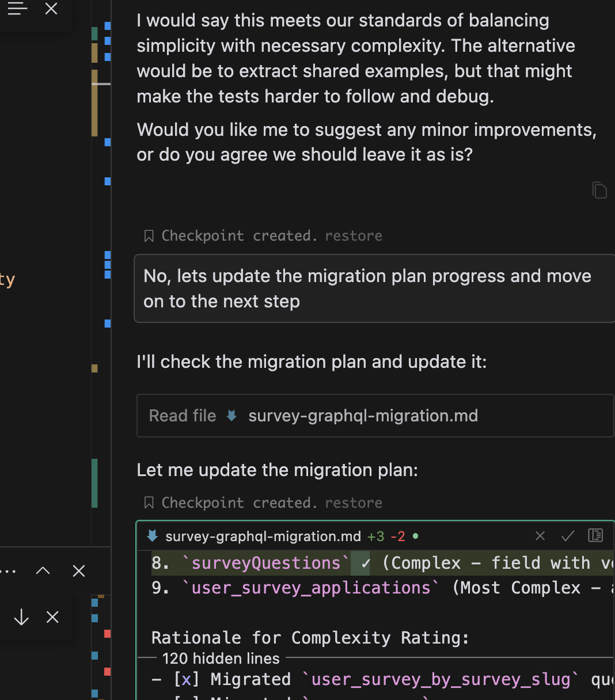Click the text 'I'll check the migration plan and update it:'
Screen dimensions: 615x700
312,362
